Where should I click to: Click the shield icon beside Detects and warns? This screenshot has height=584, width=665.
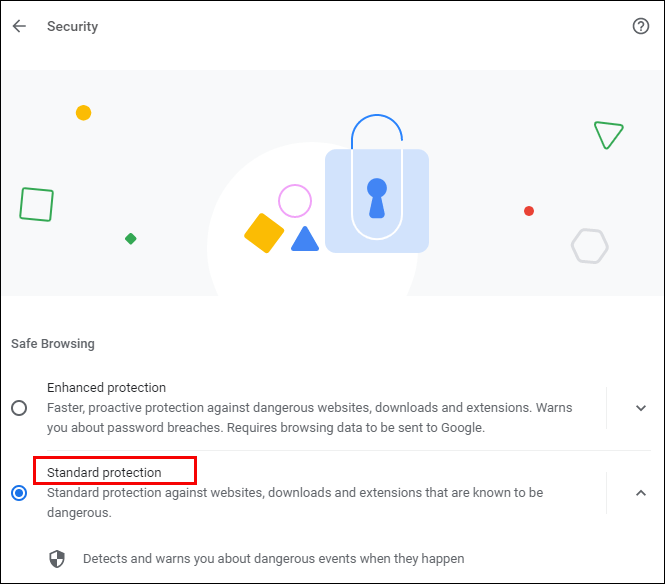57,558
